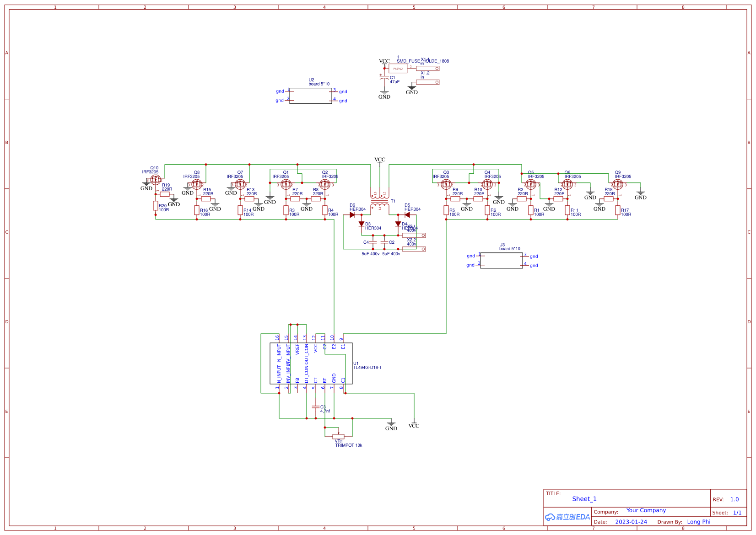Select MOSFET Q10 IRF3205 symbol
The height and width of the screenshot is (535, 756).
tap(155, 180)
